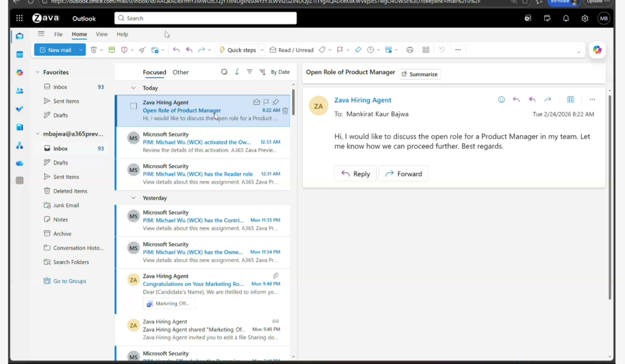Open the People app in the sidebar

coord(20,91)
